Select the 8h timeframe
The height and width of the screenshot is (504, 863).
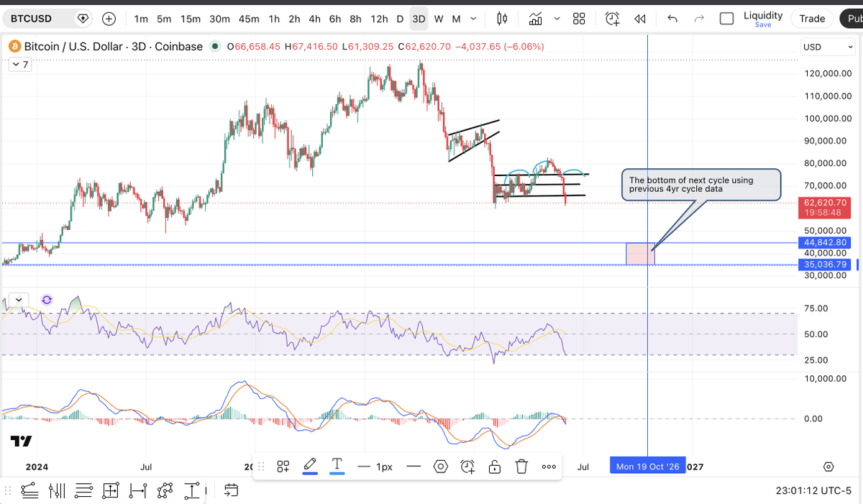pyautogui.click(x=355, y=19)
